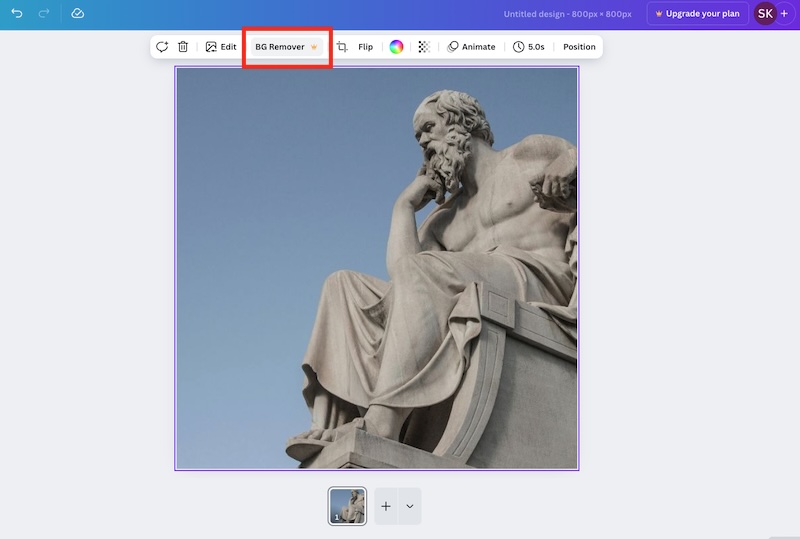Delete the selected image with trash icon
This screenshot has height=539, width=800.
[x=183, y=47]
